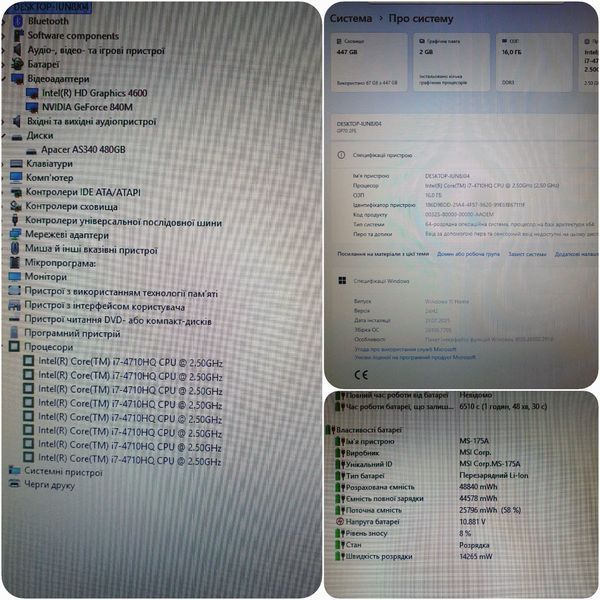Click the mouse icon beside Миша й інші вказівні пристрої
600x600 pixels.
pos(15,248)
